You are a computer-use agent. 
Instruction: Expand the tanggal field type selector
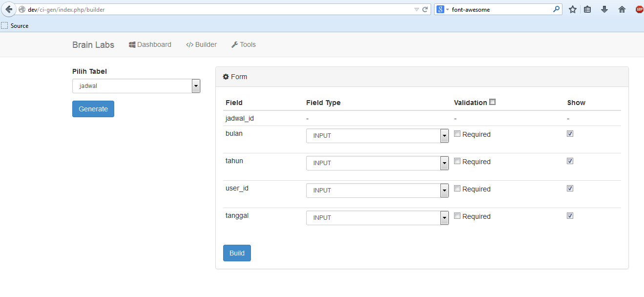pos(443,217)
